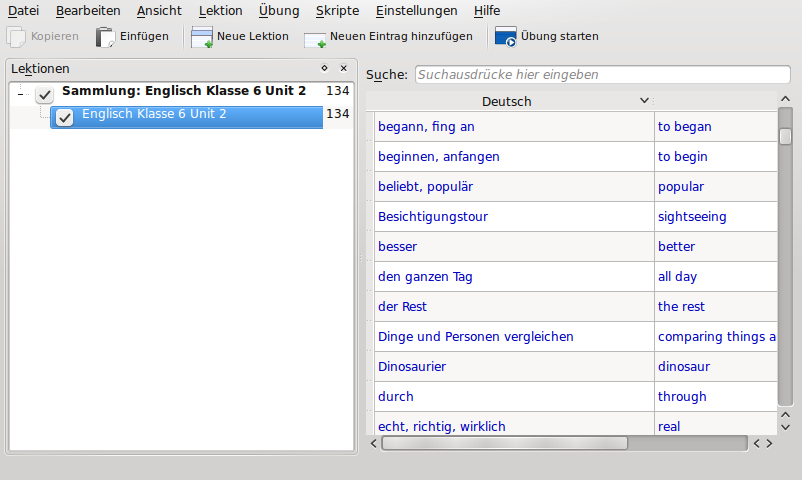Click the Neue Lektion button label
Viewport: 802px width, 480px height.
(x=253, y=36)
